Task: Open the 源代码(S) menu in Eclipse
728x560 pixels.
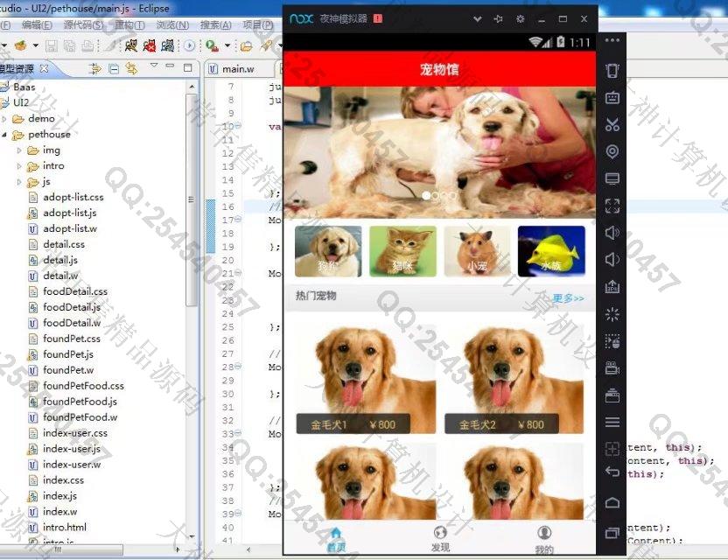Action: click(x=84, y=24)
